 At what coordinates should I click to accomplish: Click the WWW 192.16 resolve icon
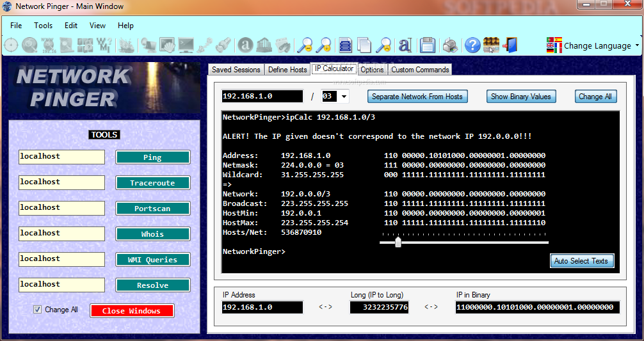[x=48, y=45]
